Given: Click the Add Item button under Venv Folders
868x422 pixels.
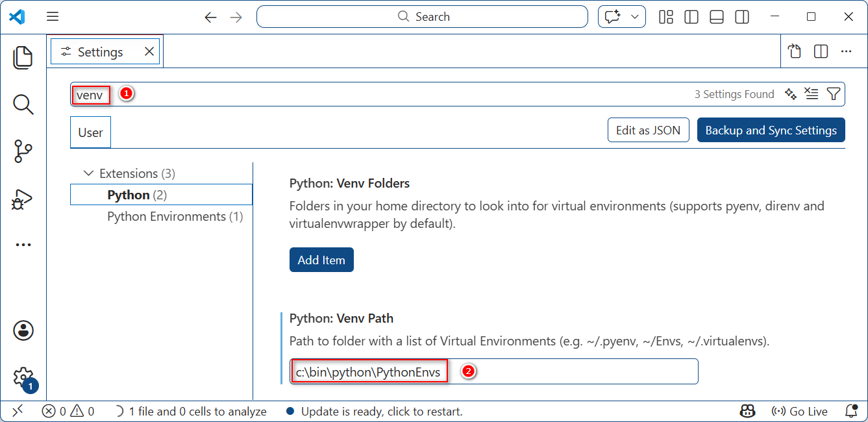Looking at the screenshot, I should (321, 259).
